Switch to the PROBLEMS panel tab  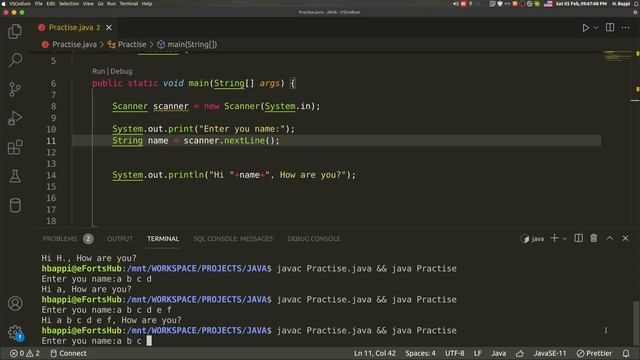[60, 238]
